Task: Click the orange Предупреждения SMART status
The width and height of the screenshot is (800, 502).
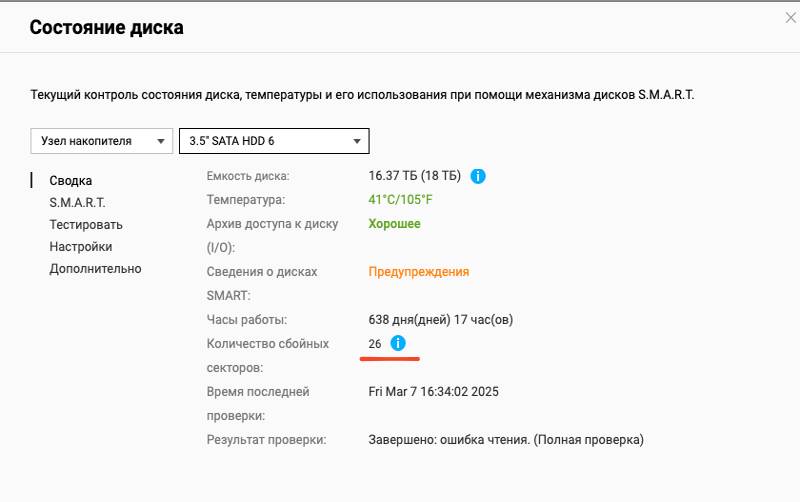Action: 419,272
